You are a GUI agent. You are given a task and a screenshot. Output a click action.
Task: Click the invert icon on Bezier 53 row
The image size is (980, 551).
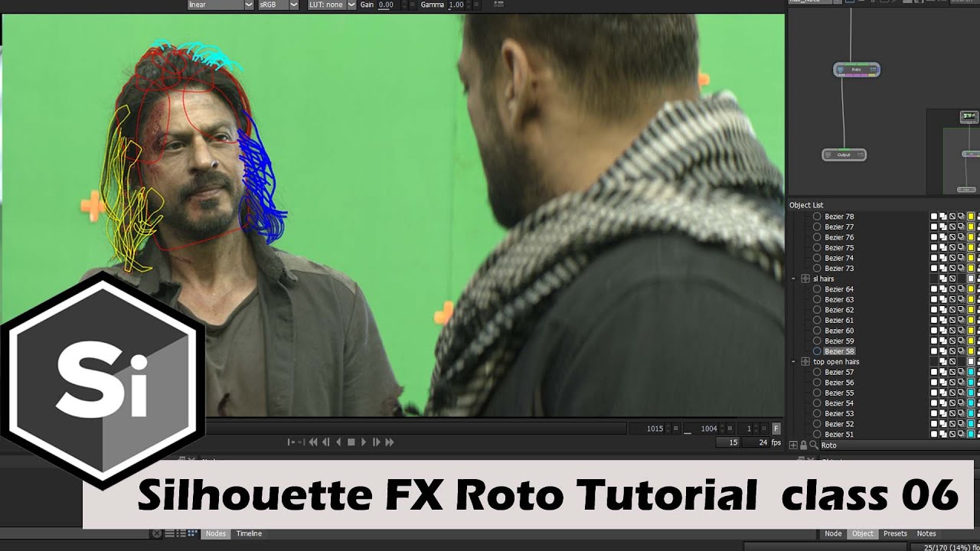point(952,413)
